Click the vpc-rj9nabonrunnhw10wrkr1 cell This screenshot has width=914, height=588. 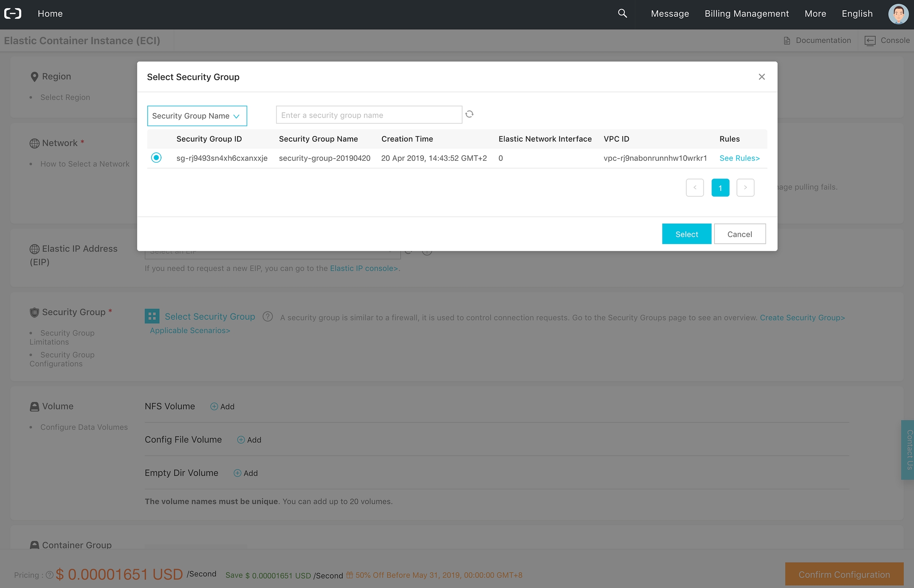pos(655,158)
